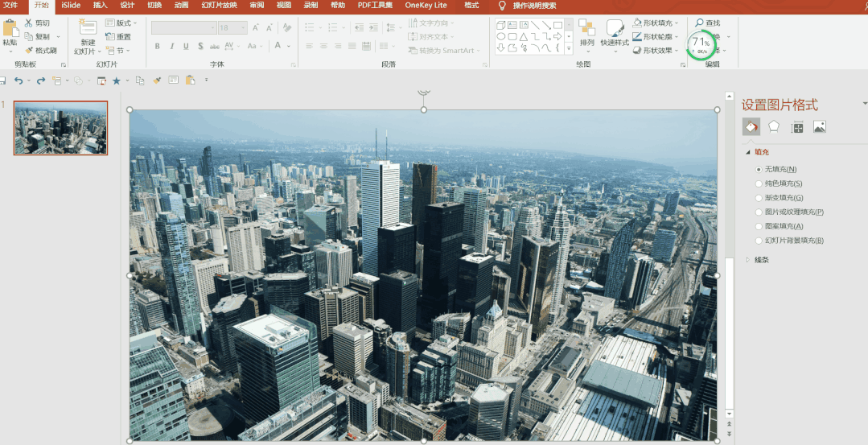This screenshot has width=868, height=445.
Task: Open the font name combo box
Action: pyautogui.click(x=183, y=27)
